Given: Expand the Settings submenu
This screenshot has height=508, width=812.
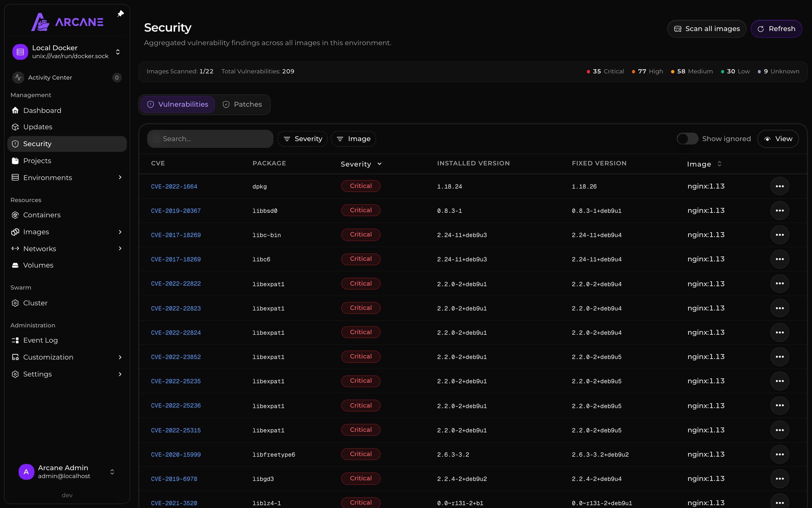Looking at the screenshot, I should point(120,374).
